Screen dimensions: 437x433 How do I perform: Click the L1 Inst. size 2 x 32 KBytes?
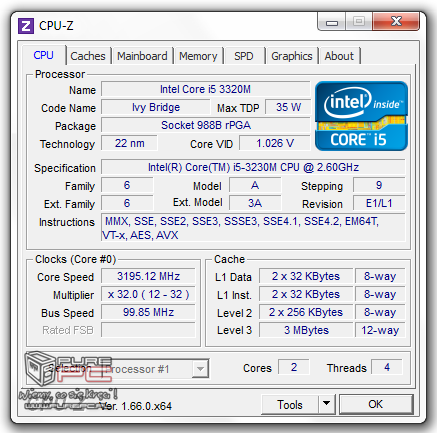pos(306,294)
